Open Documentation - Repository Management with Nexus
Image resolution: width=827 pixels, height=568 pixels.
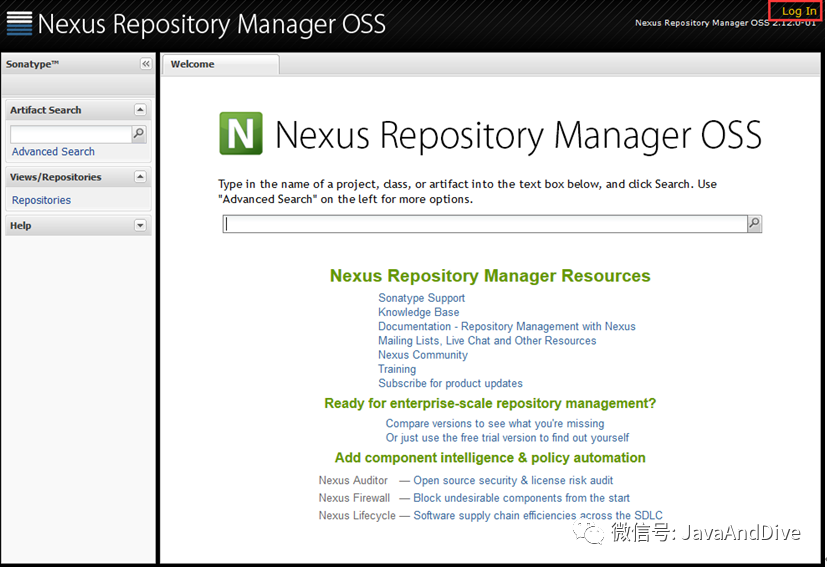pyautogui.click(x=507, y=326)
